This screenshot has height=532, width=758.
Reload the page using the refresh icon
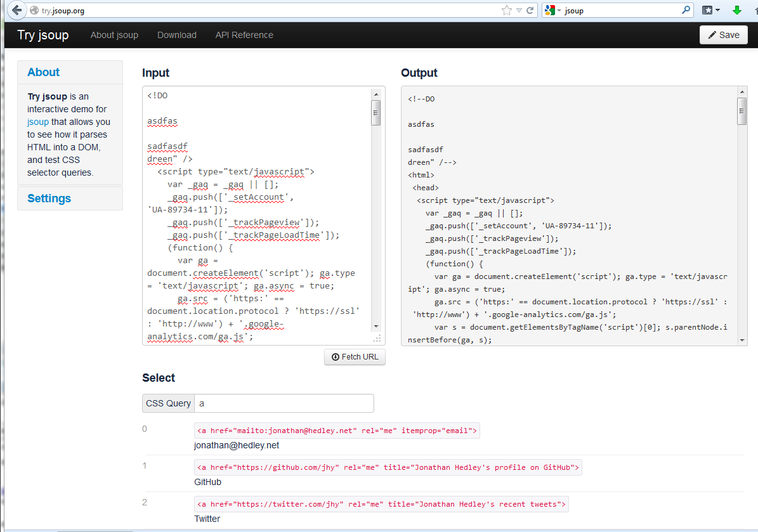pyautogui.click(x=530, y=11)
